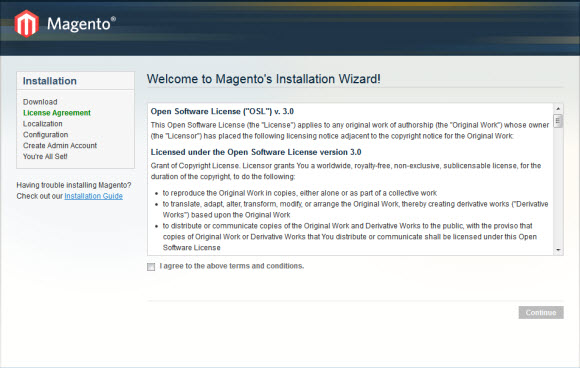This screenshot has height=368, width=580.
Task: Open the Installation Guide link
Action: tap(94, 196)
